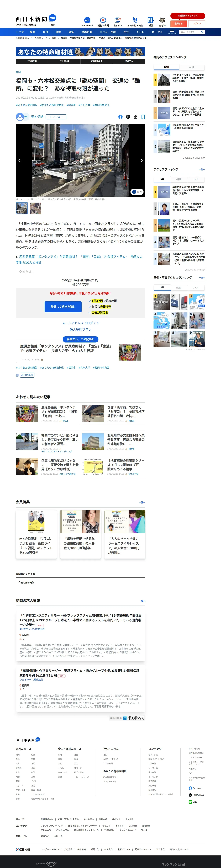Click the 求人ボックス sponsor logo

(x=133, y=718)
